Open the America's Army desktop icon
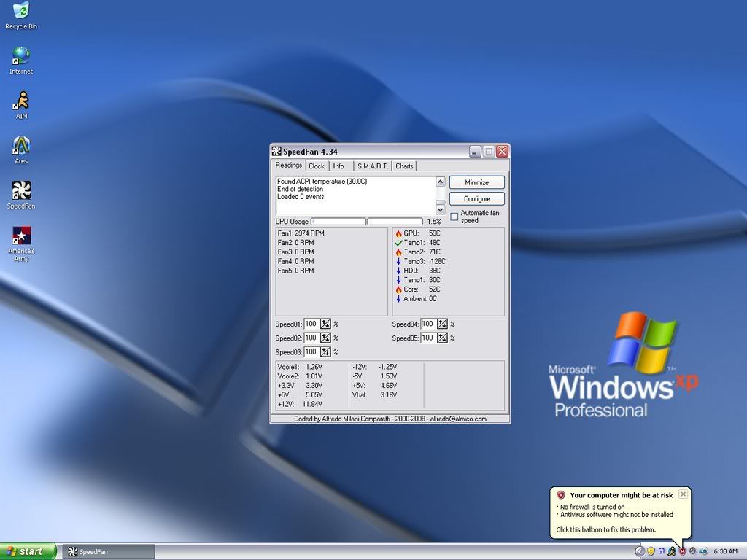 click(21, 236)
